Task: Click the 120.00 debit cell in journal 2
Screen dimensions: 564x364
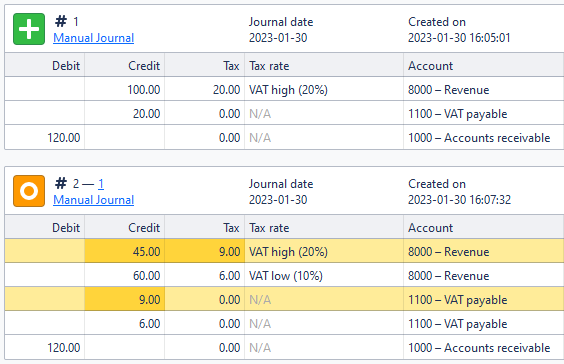Action: click(45, 347)
